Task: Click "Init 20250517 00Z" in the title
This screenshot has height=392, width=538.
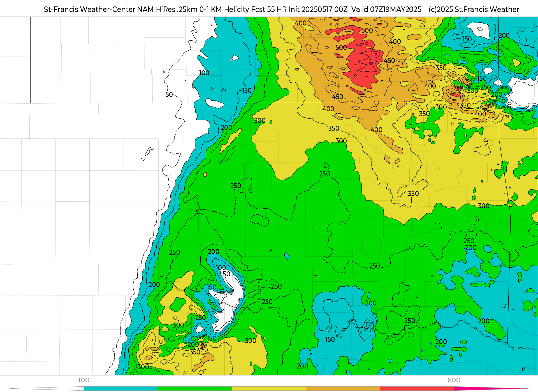Action: point(318,10)
